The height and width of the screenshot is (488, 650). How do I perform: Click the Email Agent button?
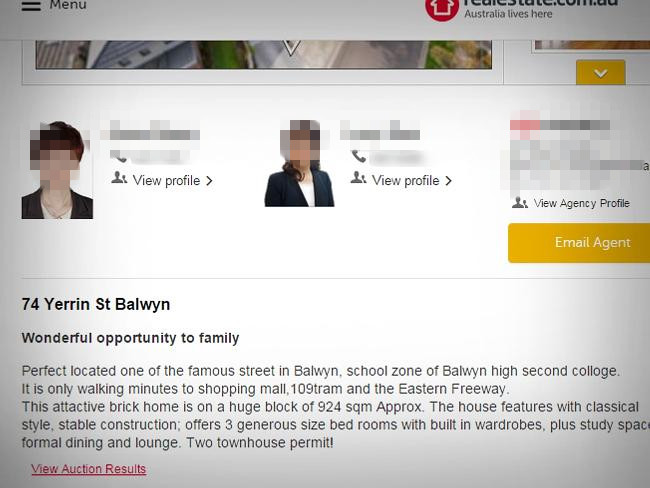579,243
